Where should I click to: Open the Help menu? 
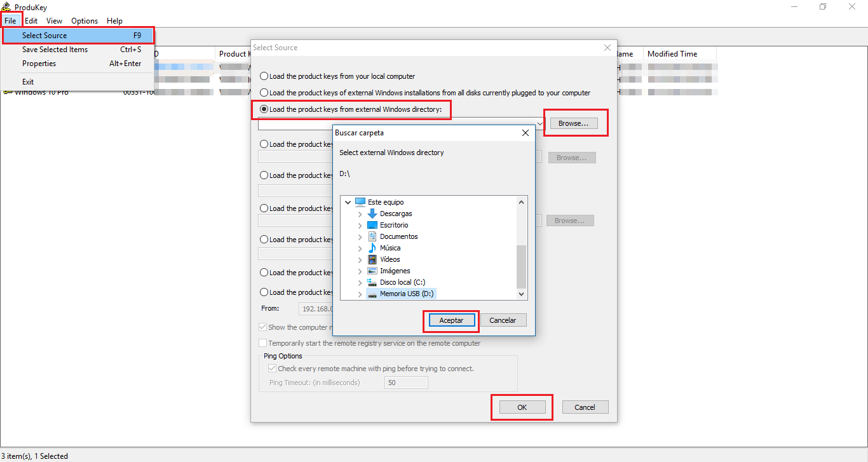(114, 21)
